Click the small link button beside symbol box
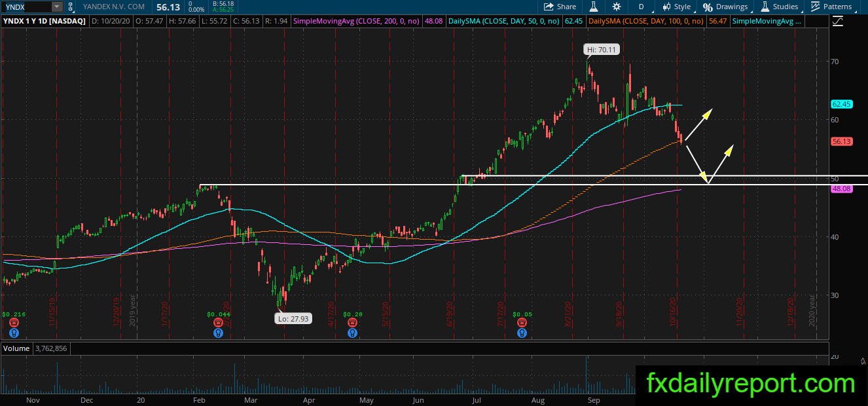 [70, 7]
